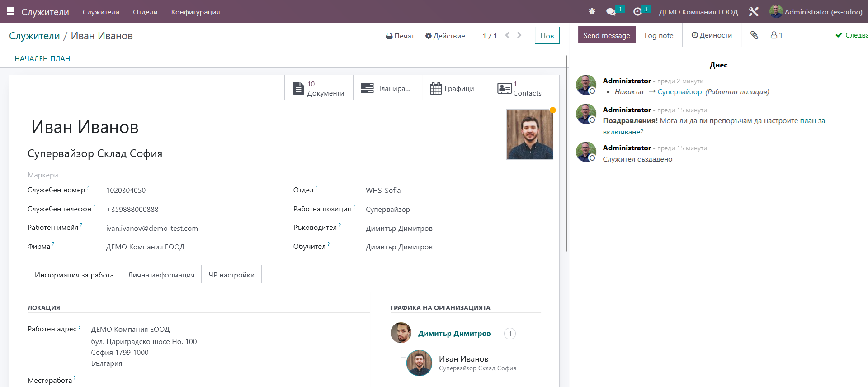This screenshot has width=868, height=387.
Task: Show followers list icon
Action: [x=777, y=35]
